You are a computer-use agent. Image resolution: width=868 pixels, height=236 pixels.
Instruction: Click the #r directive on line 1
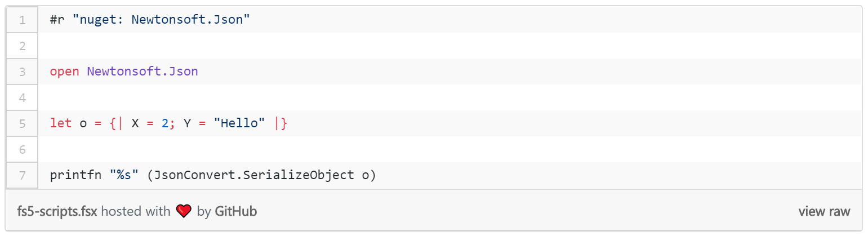(57, 20)
